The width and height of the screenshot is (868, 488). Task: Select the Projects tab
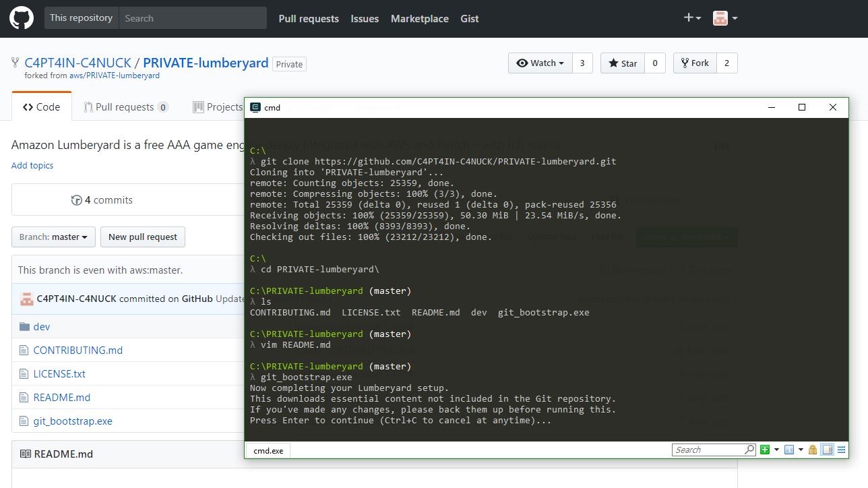(217, 107)
